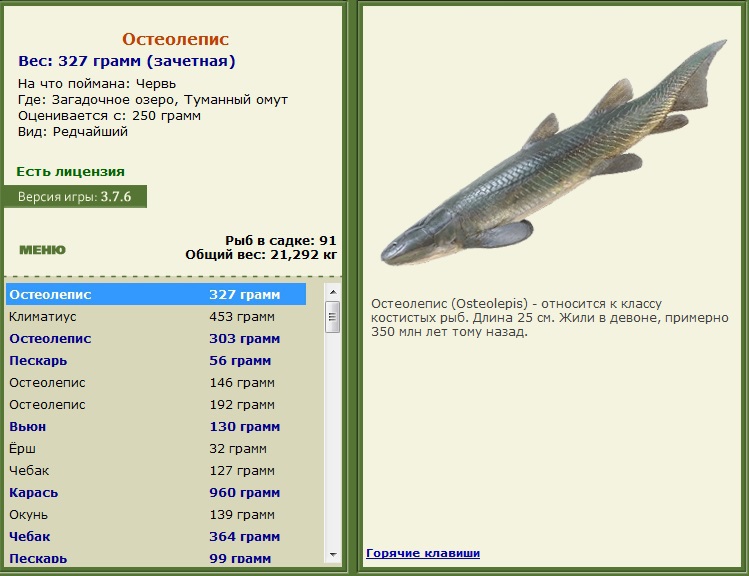The width and height of the screenshot is (749, 576).
Task: Select the Климатиус 453 грамм row
Action: [x=156, y=316]
